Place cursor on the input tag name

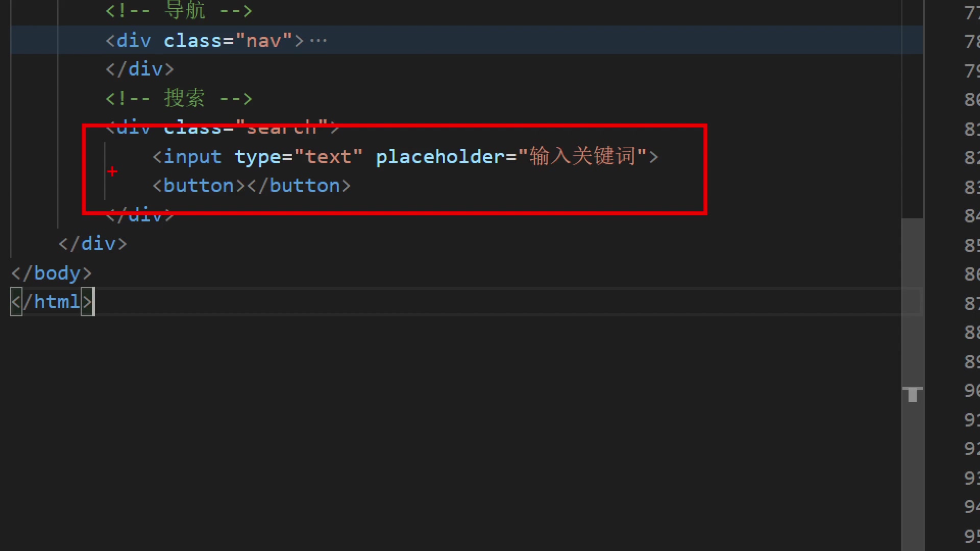[192, 157]
